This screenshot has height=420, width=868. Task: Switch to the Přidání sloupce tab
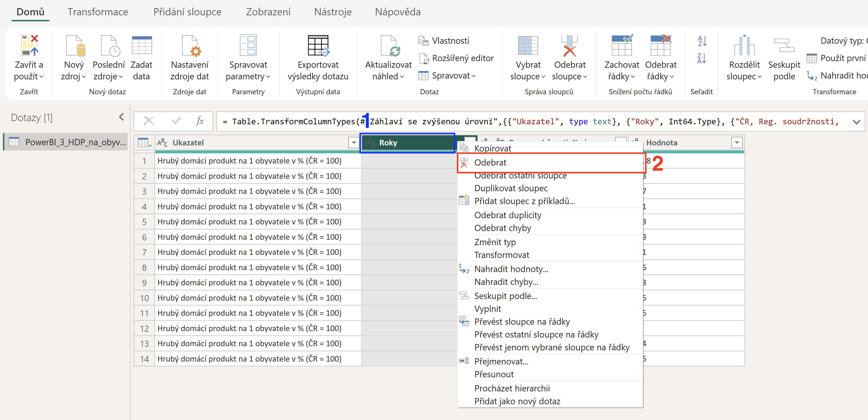coord(187,12)
